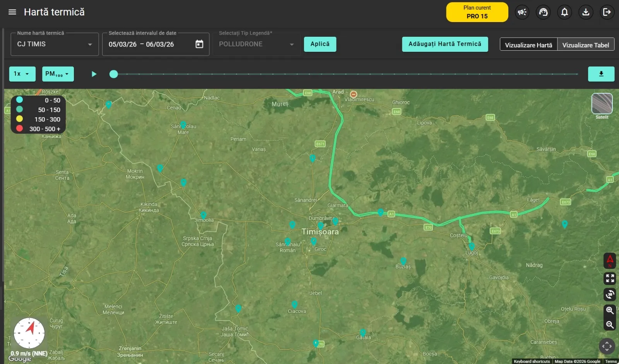
Task: Click the teal download button above map
Action: tap(601, 74)
